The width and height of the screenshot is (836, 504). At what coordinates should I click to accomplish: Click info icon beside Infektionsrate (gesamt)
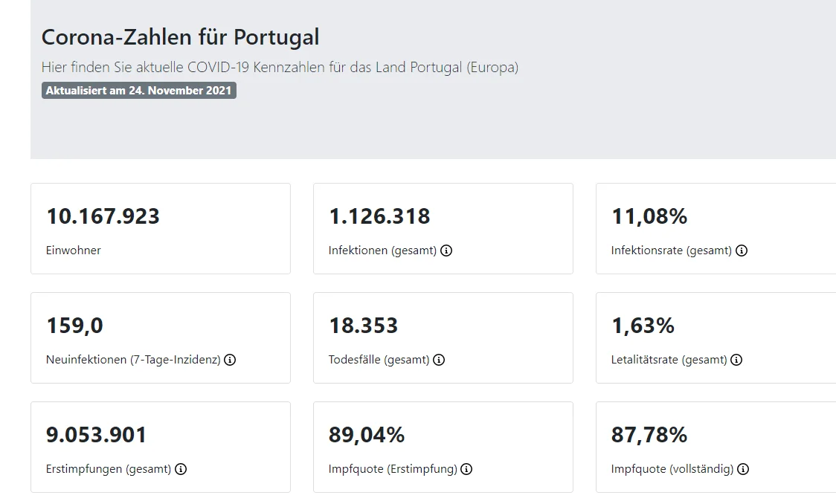point(742,251)
